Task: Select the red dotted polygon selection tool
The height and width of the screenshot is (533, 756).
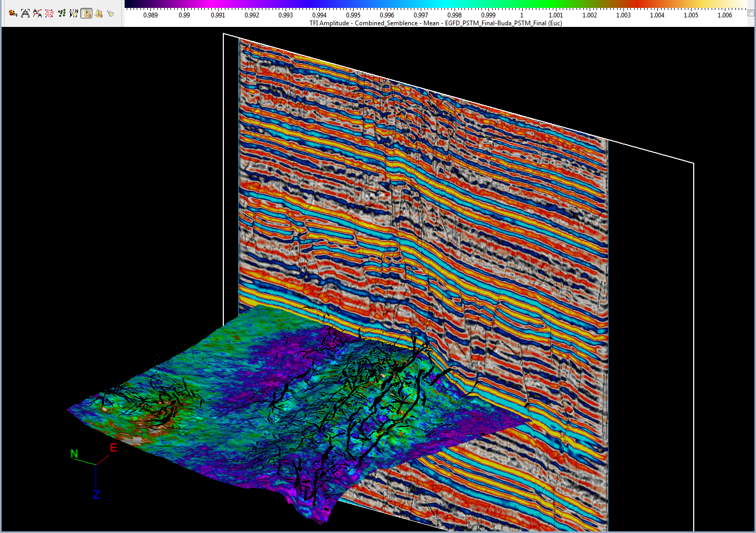Action: (x=50, y=13)
